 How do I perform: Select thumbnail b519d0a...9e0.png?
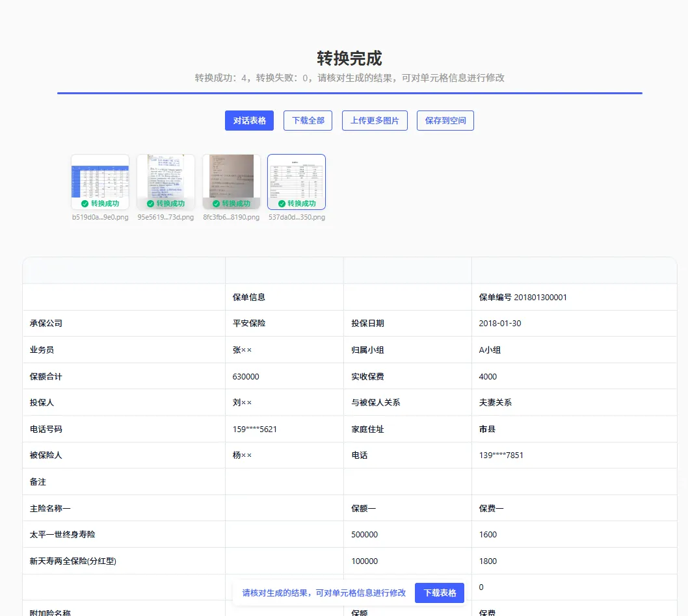point(100,182)
